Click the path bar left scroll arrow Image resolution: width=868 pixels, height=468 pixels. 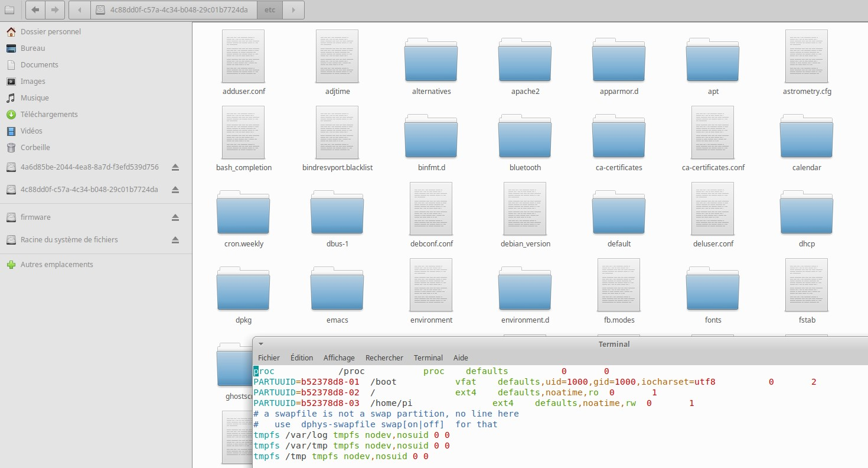[80, 10]
